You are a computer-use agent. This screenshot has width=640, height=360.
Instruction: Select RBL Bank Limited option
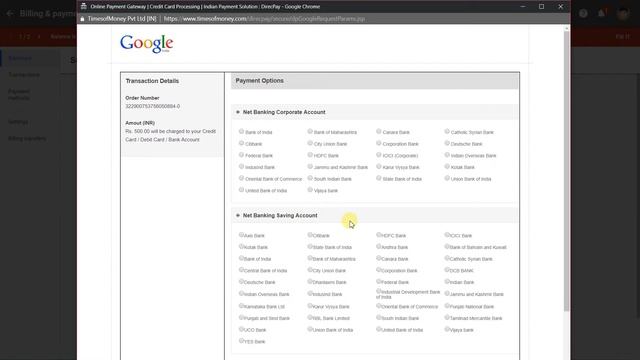(310, 318)
